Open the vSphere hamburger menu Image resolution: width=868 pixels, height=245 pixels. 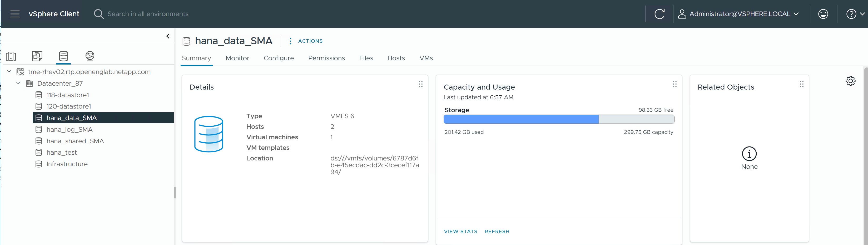tap(15, 14)
